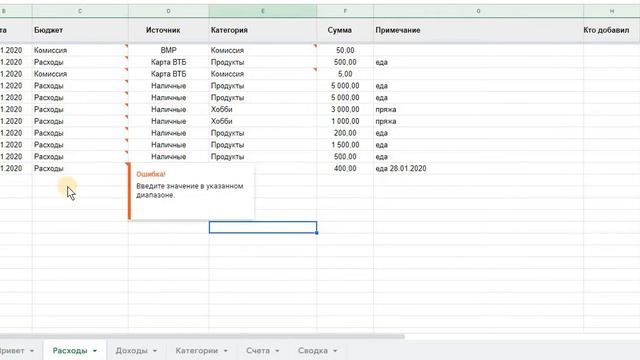Select the Комиссия category in 5,00 row
Viewport: 640px width, 360px height.
[x=263, y=74]
